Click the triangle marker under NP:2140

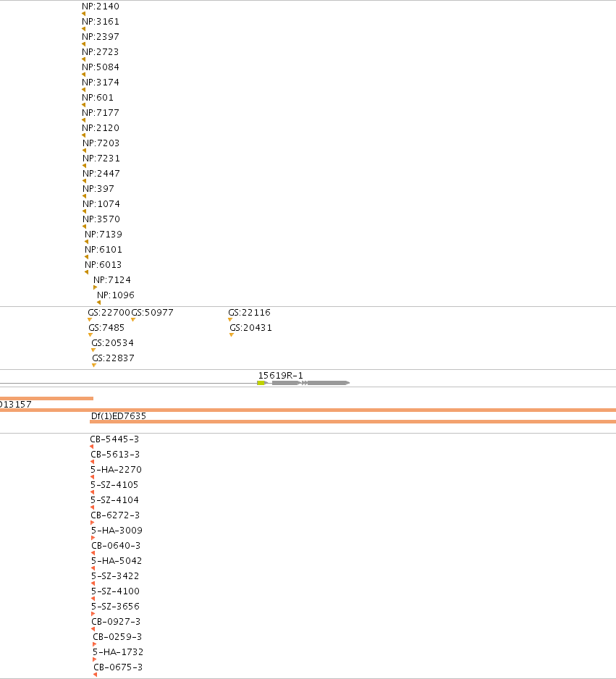[x=83, y=14]
